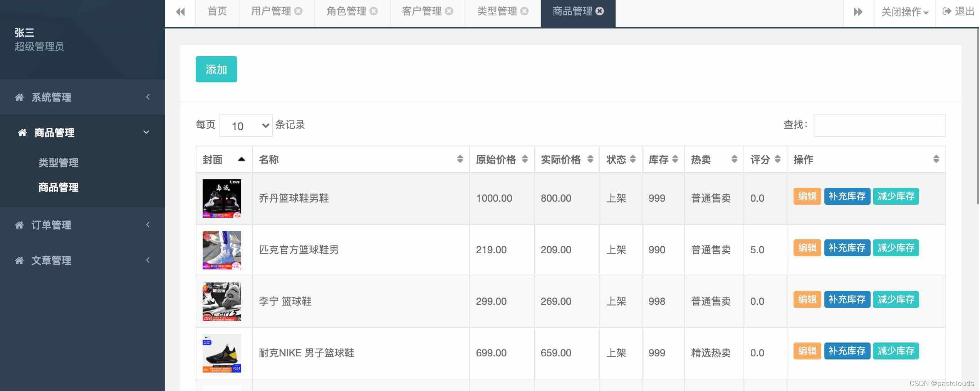Collapse the 商品管理 sidebar menu
980x391 pixels.
[82, 133]
